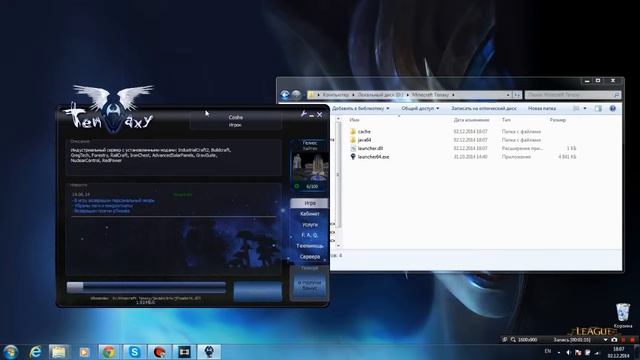The image size is (640, 360).
Task: Select the java64 folder
Action: (x=364, y=140)
